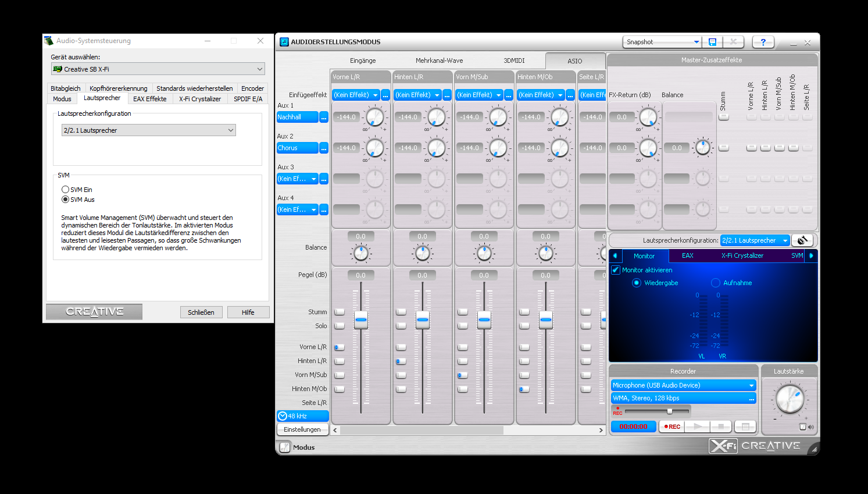The height and width of the screenshot is (494, 868).
Task: Open help via the question mark button
Action: point(763,42)
